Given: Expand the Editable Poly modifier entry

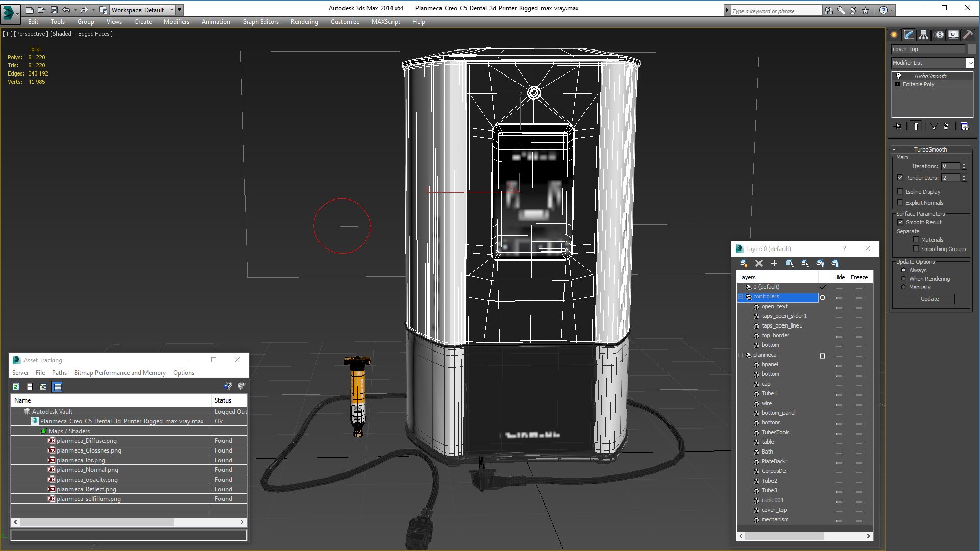Looking at the screenshot, I should (x=897, y=84).
